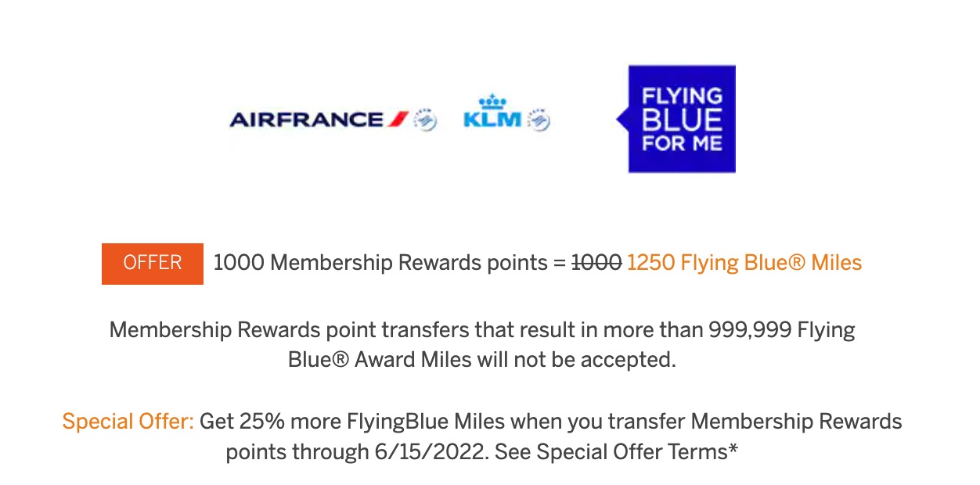Click the KLM crown symbol
This screenshot has width=980, height=485.
pyautogui.click(x=492, y=102)
